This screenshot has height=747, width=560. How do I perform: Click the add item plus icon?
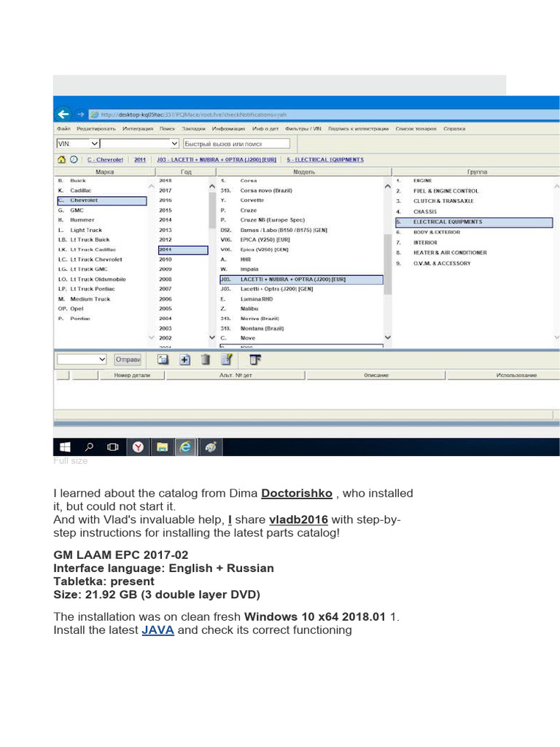185,360
